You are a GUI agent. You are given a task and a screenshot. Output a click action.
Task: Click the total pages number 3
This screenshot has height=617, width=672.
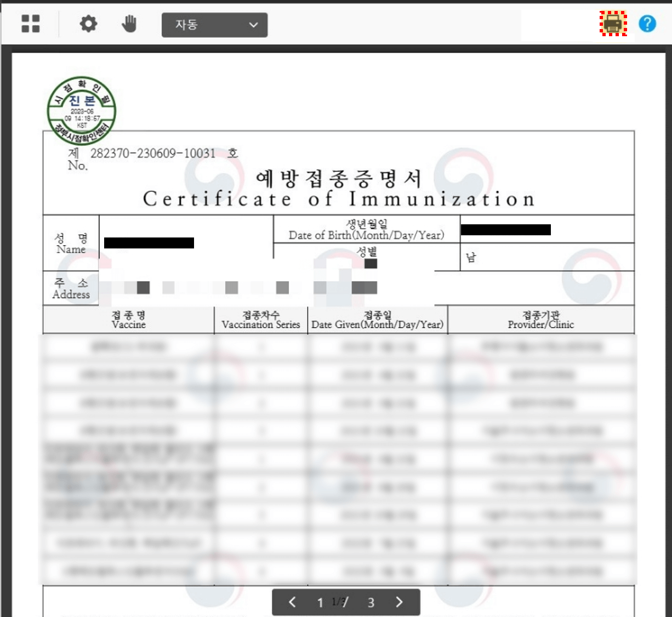371,603
